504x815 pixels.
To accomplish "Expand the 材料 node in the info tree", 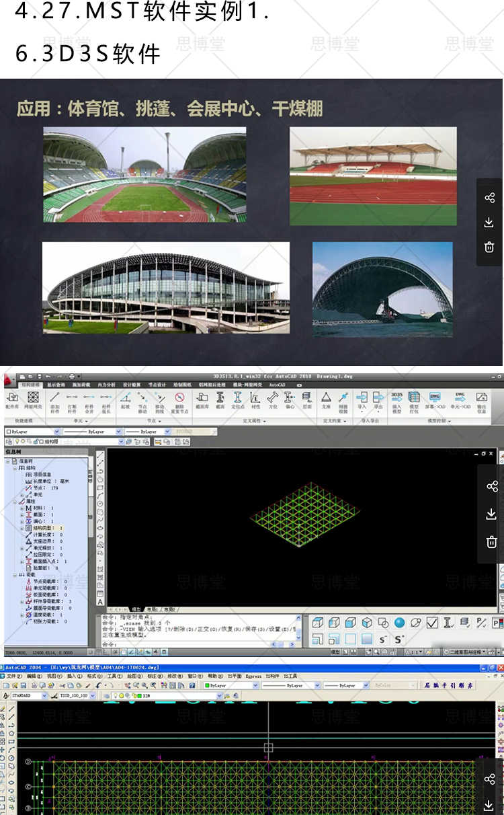I will click(x=22, y=508).
